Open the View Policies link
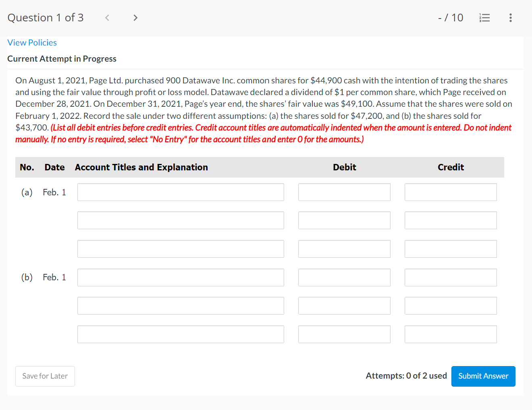The image size is (532, 410). click(x=32, y=43)
